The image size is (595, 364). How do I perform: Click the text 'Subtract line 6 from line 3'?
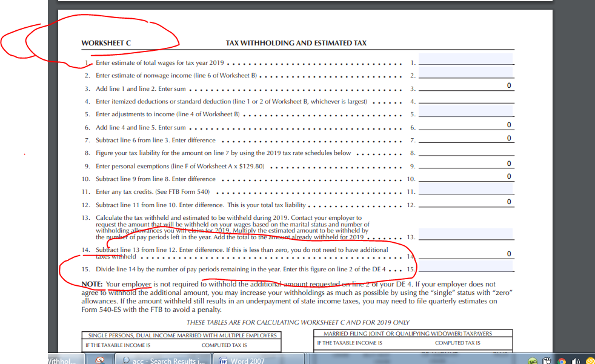[133, 141]
